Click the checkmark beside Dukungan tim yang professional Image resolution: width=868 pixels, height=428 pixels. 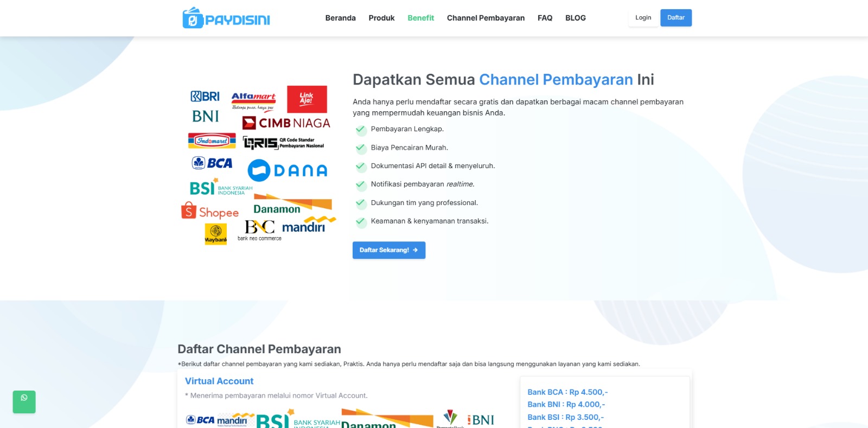pyautogui.click(x=360, y=203)
